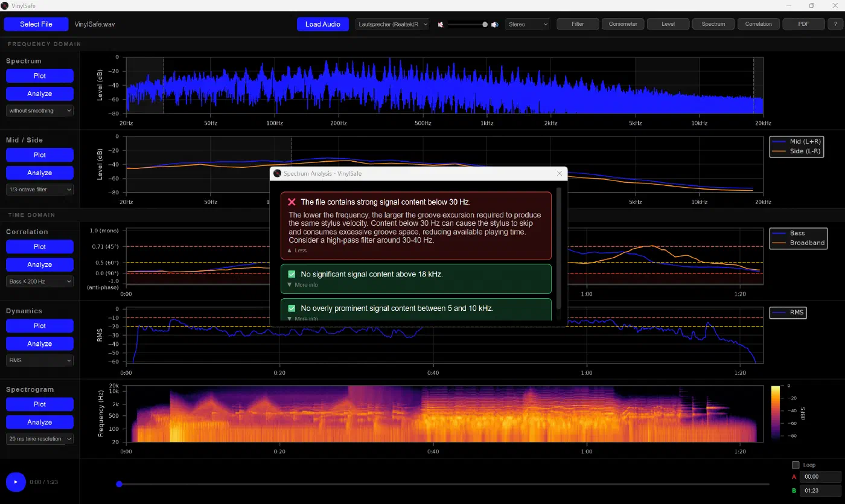
Task: Open the Level meter view
Action: point(668,24)
